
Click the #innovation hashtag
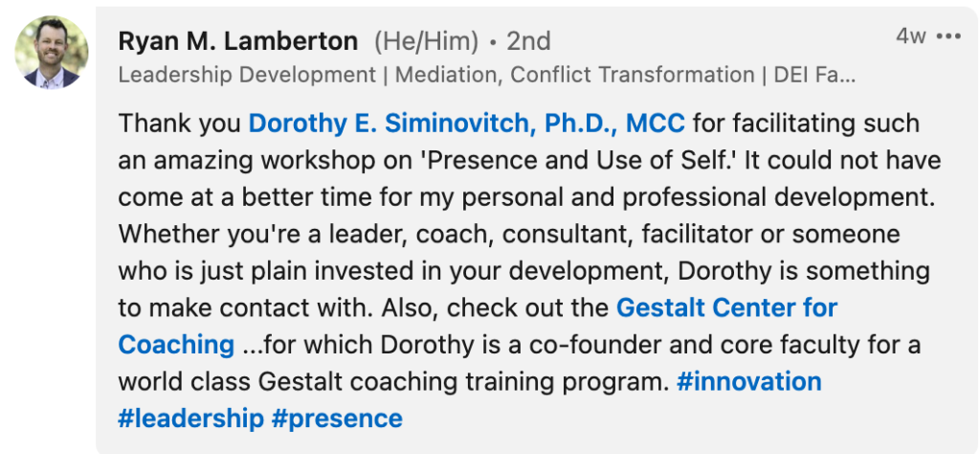tap(748, 381)
